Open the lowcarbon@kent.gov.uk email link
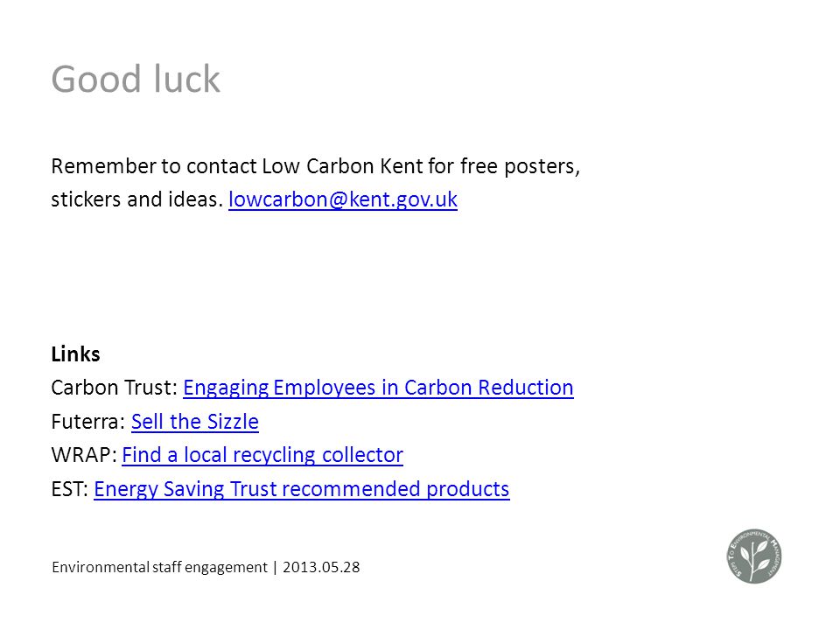840x630 pixels. click(x=343, y=199)
